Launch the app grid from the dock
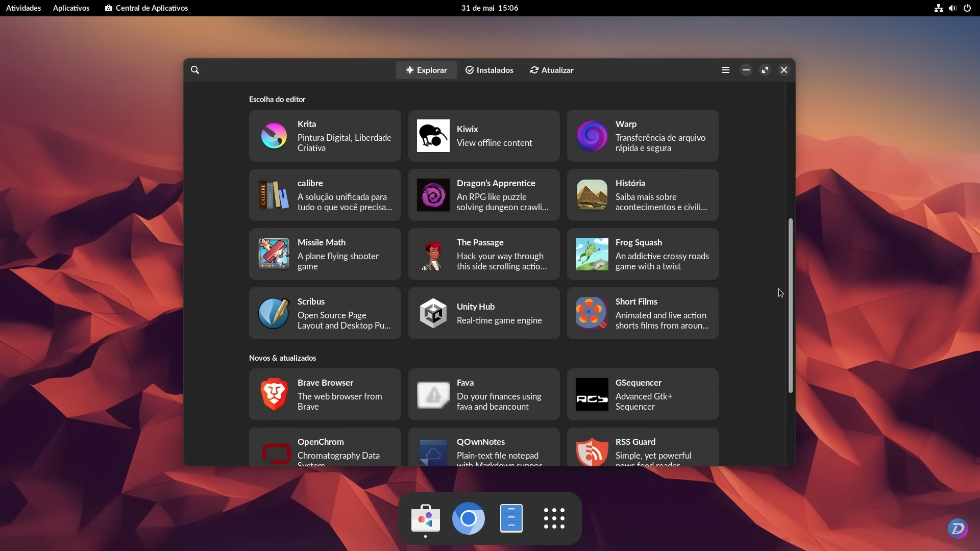 [554, 518]
